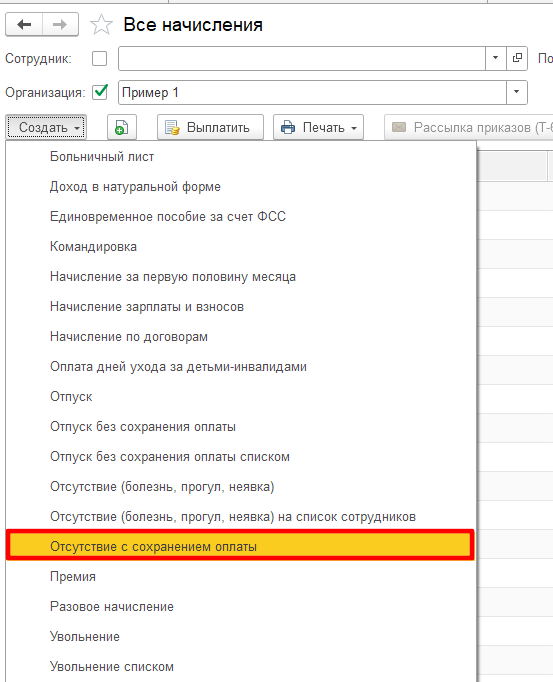
Task: Select Начисление за первую половину месяца
Action: click(241, 277)
